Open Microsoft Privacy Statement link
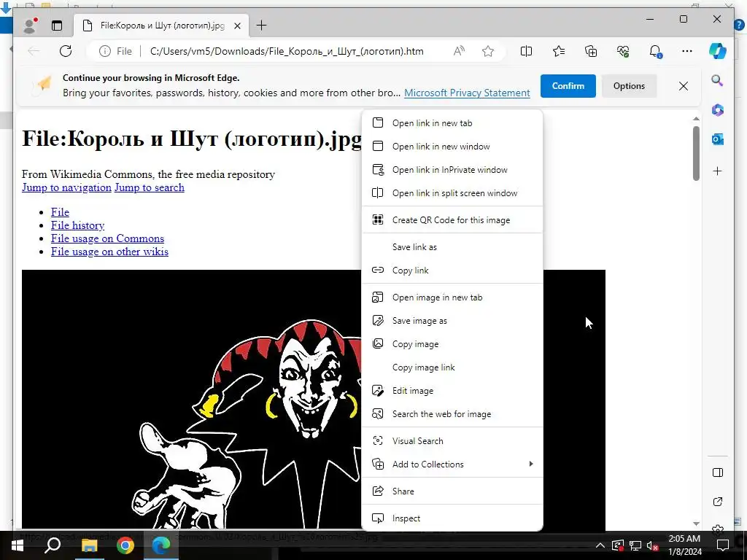Viewport: 747px width, 560px height. 467,93
